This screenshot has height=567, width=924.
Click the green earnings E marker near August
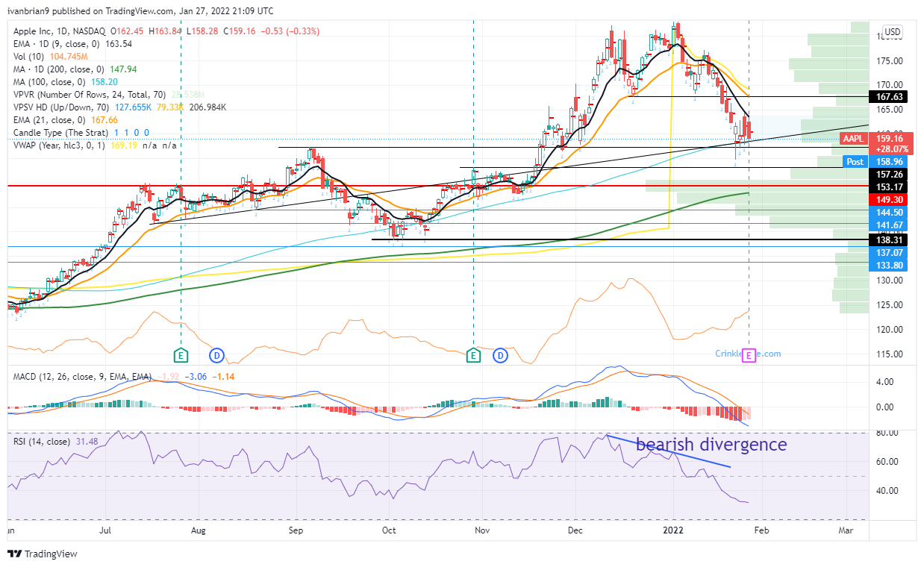pos(180,354)
